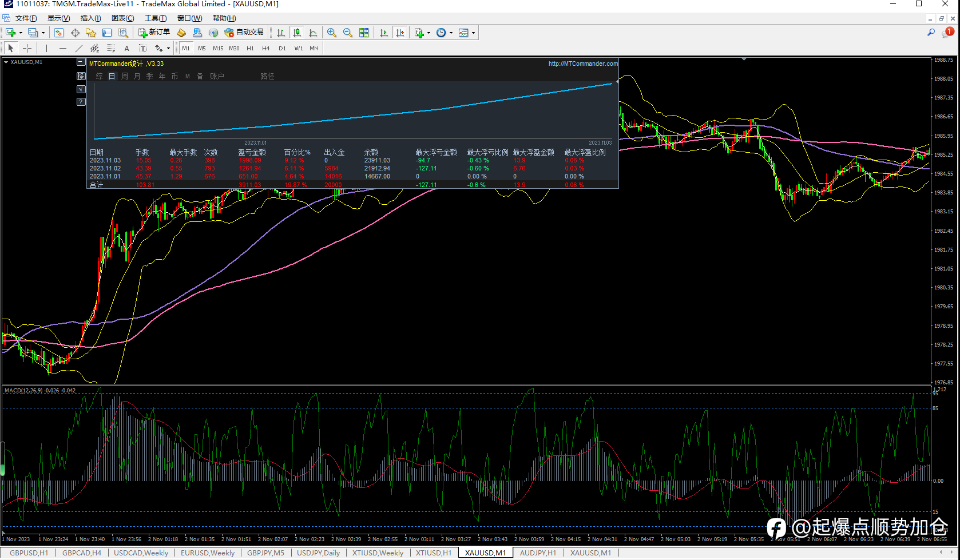Create a new chart from toolbar
The image size is (960, 560).
click(10, 33)
